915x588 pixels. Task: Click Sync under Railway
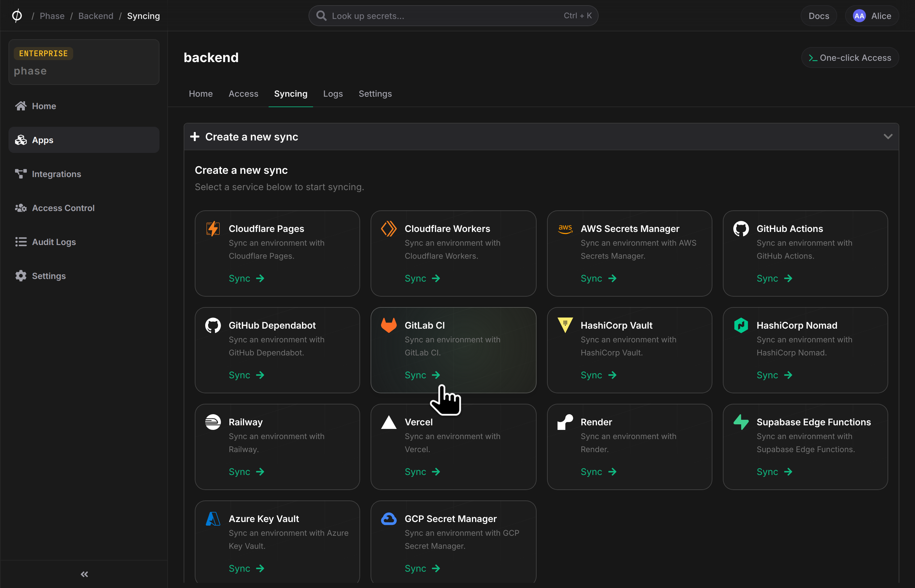(246, 472)
